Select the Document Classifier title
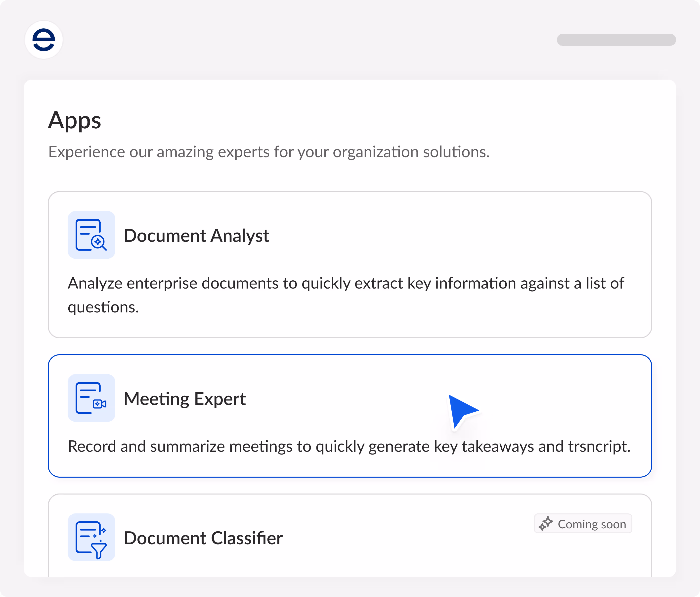The image size is (700, 597). click(203, 538)
